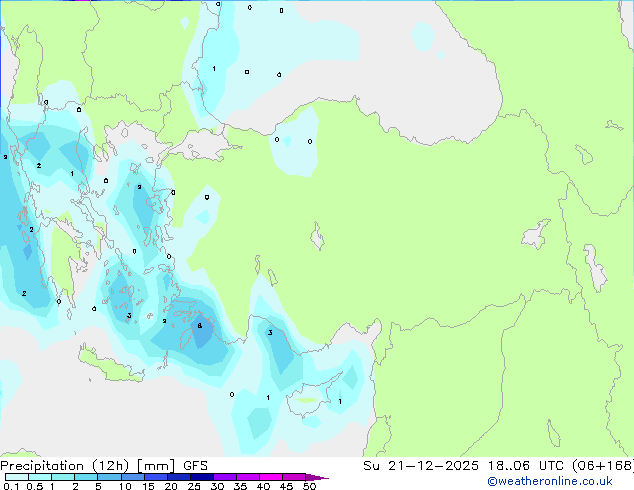Click the "(06+168)" forecast offset text
This screenshot has height=490, width=634.
(602, 466)
